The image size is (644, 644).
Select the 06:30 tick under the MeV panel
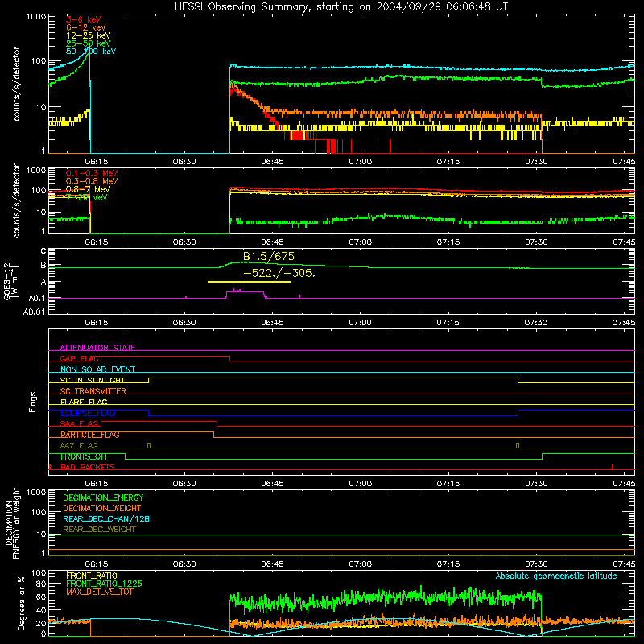point(184,242)
